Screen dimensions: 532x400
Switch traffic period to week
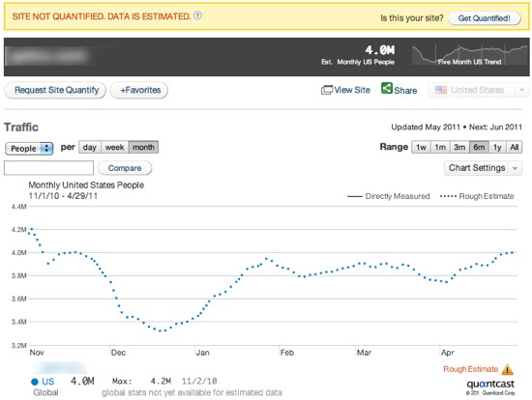(x=115, y=148)
